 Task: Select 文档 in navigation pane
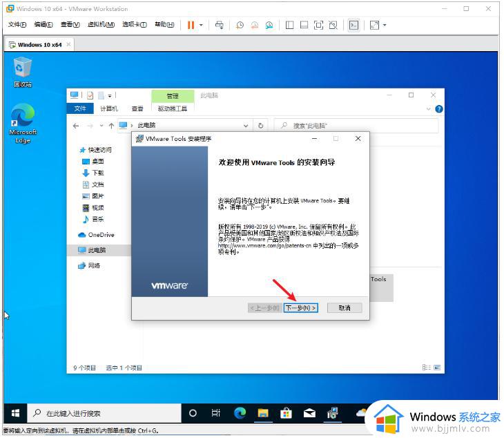pyautogui.click(x=93, y=184)
